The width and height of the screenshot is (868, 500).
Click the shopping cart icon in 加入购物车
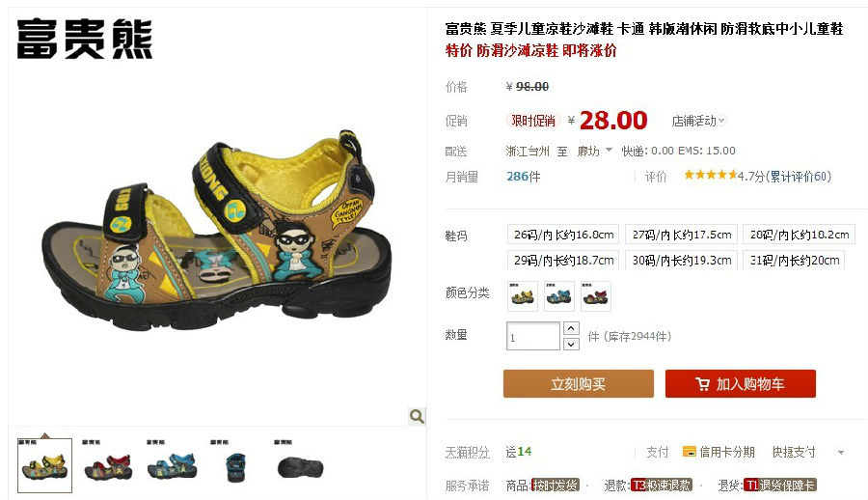[702, 383]
